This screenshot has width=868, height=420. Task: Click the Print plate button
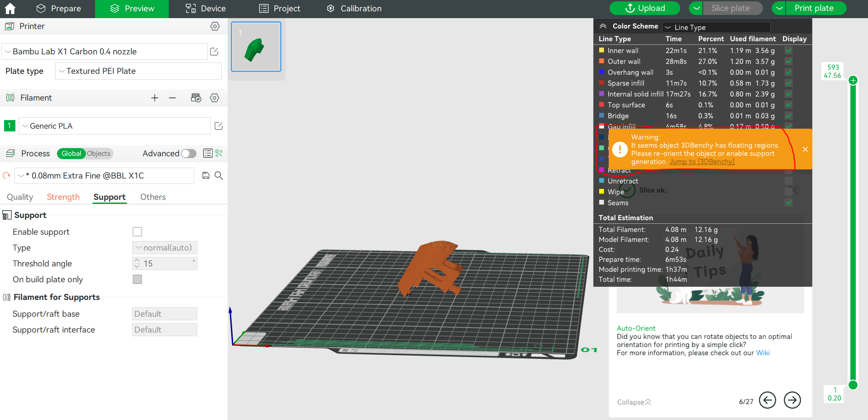pos(814,8)
